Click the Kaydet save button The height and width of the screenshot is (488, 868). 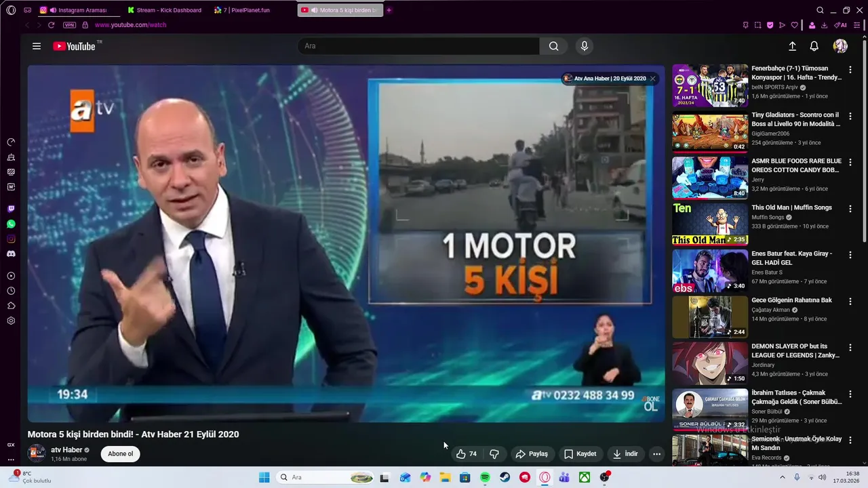(x=580, y=454)
